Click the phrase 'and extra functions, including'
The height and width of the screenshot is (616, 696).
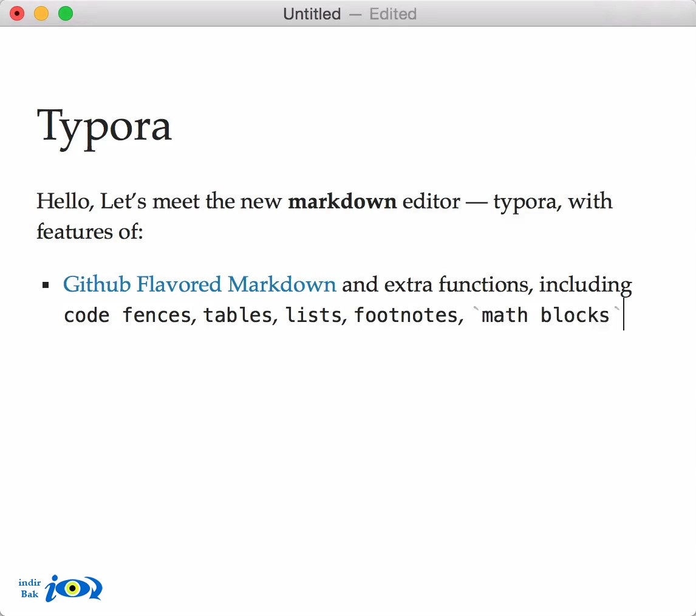pyautogui.click(x=487, y=285)
